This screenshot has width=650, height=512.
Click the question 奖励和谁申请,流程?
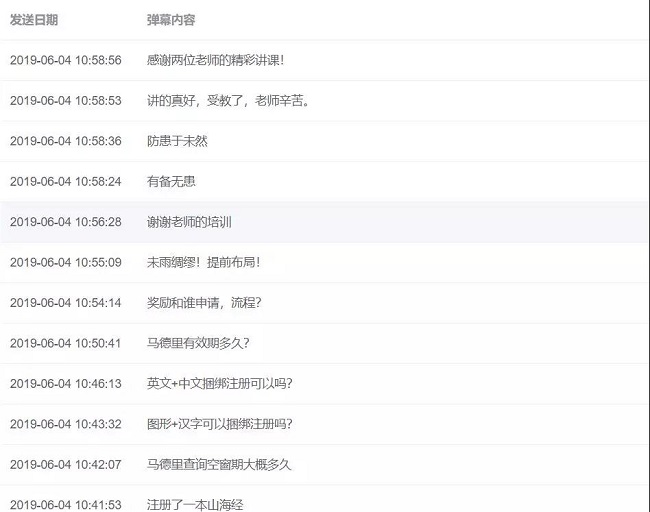(204, 303)
